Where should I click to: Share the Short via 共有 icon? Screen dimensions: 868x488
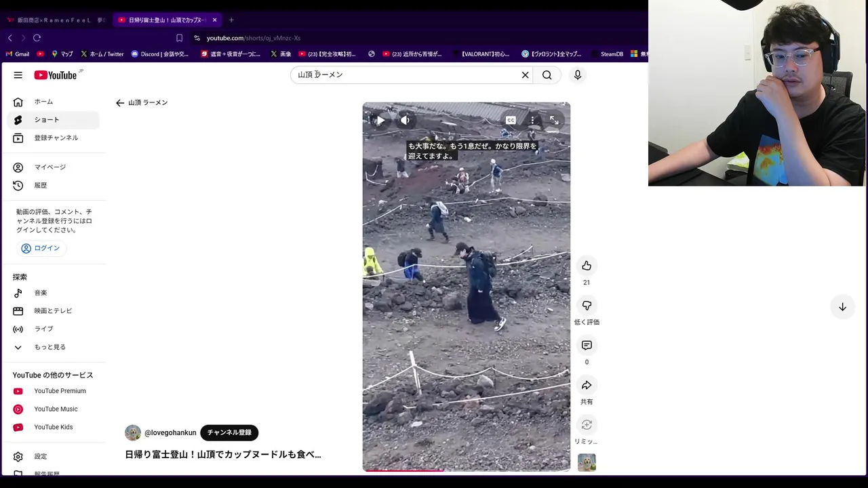click(587, 385)
